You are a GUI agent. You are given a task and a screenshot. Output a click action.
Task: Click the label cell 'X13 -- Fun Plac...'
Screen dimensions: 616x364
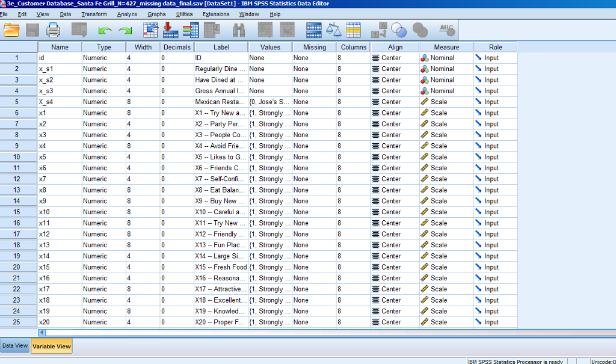221,245
